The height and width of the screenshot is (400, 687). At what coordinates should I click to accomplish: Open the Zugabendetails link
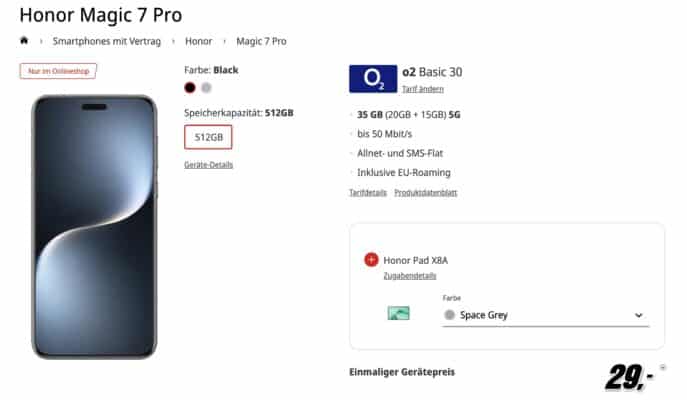click(x=410, y=276)
